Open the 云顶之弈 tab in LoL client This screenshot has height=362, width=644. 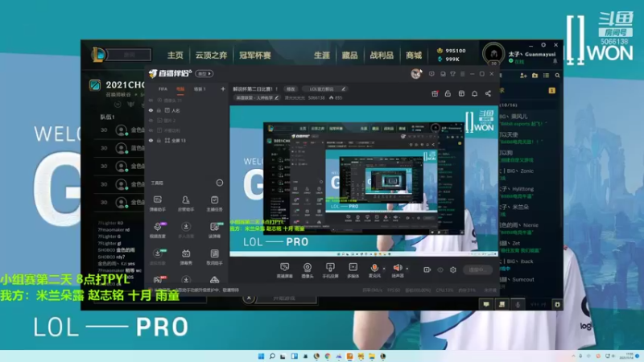[x=211, y=55]
